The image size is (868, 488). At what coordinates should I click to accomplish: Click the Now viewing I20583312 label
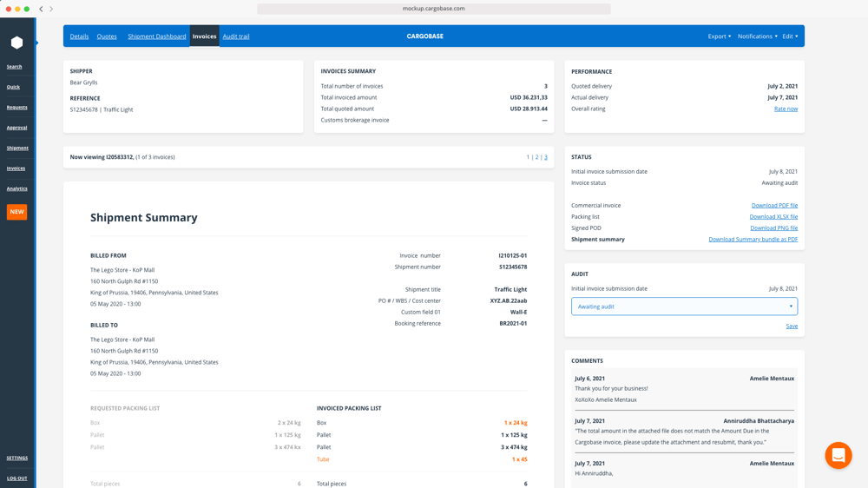(102, 157)
